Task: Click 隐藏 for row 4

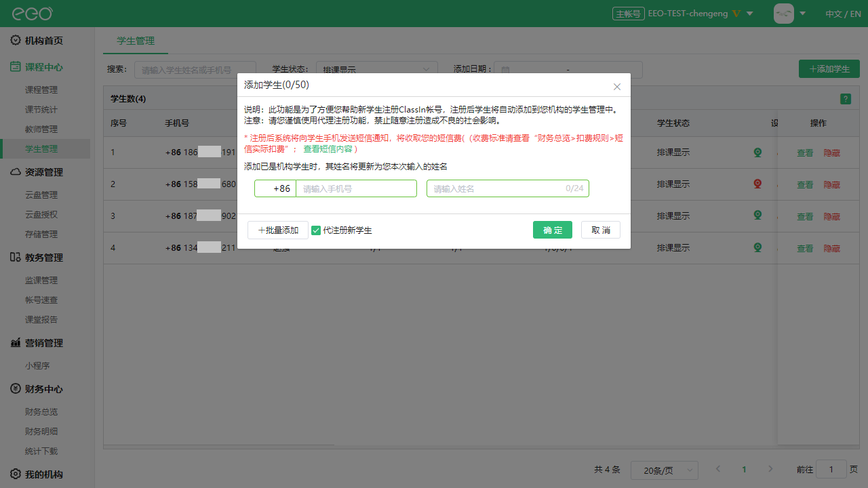Action: click(x=832, y=249)
